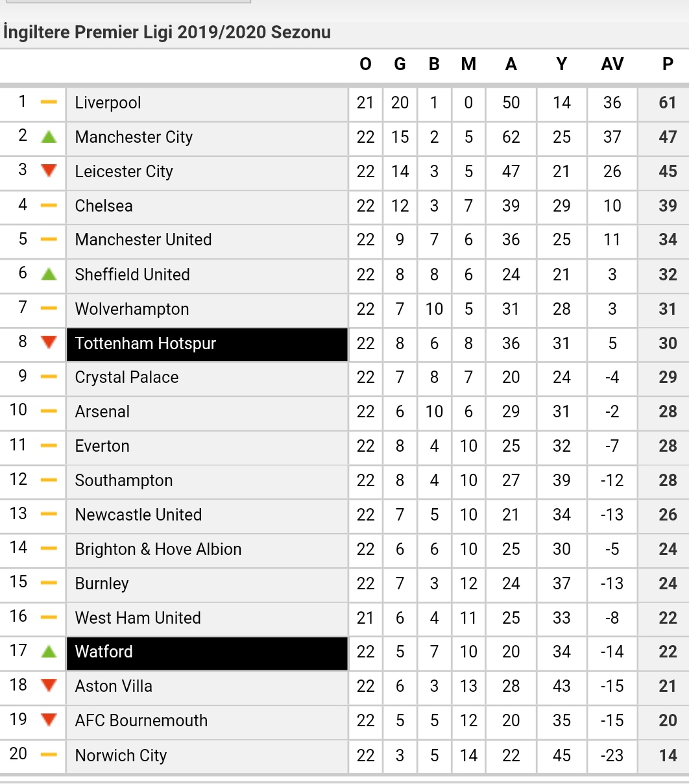Click the O matches played column header

[x=365, y=64]
